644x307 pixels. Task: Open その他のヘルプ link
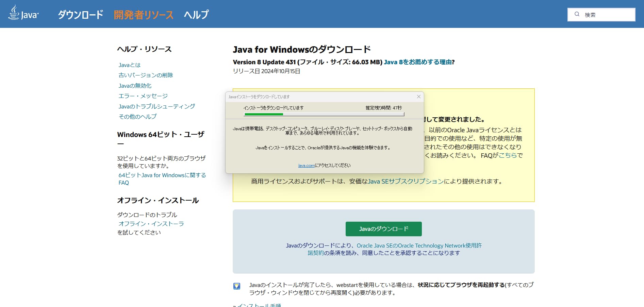(137, 117)
